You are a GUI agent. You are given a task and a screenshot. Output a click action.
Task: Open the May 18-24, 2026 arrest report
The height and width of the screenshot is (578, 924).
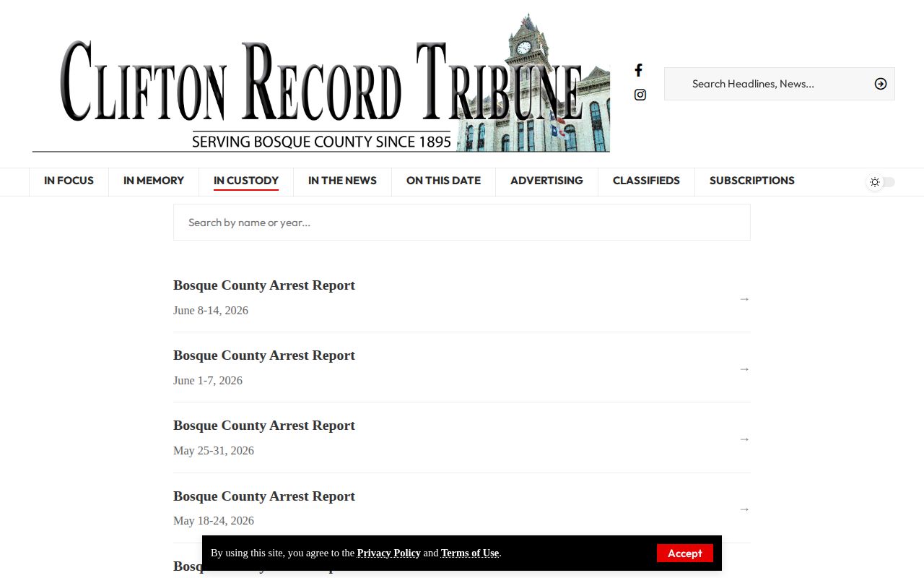(462, 508)
